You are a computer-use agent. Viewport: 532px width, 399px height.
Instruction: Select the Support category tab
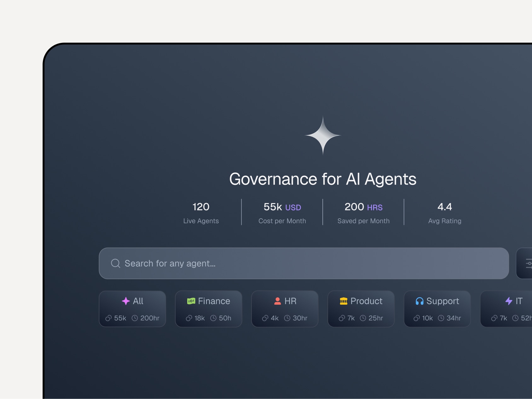point(437,309)
